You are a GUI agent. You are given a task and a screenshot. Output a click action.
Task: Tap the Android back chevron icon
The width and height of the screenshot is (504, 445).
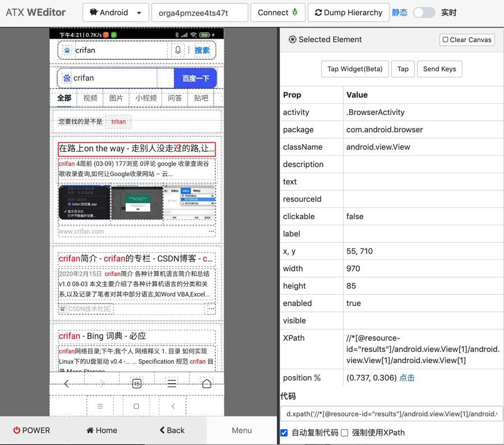pos(173,406)
